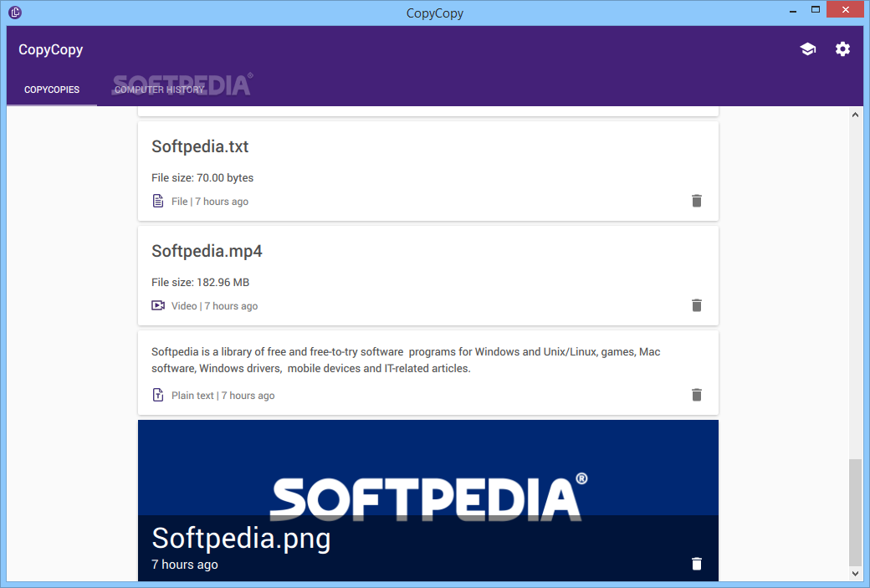Viewport: 870px width, 588px height.
Task: Select the Softpedia.txt title
Action: click(200, 146)
